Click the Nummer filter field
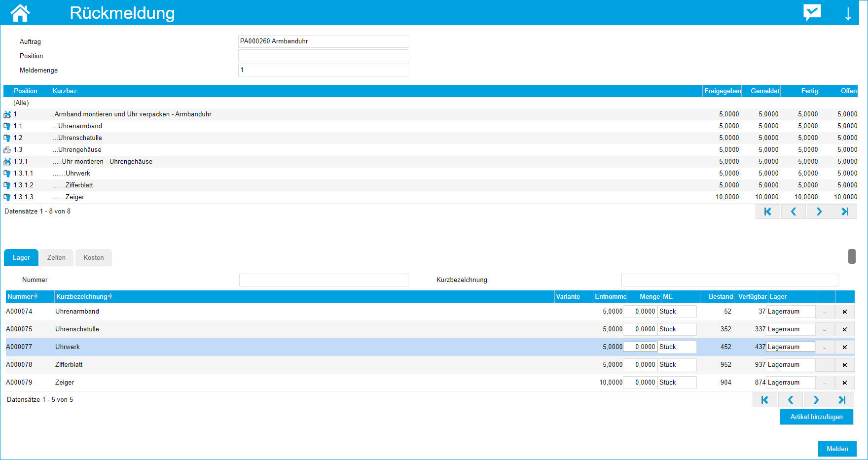Screen dimensions: 868x460 (x=324, y=280)
